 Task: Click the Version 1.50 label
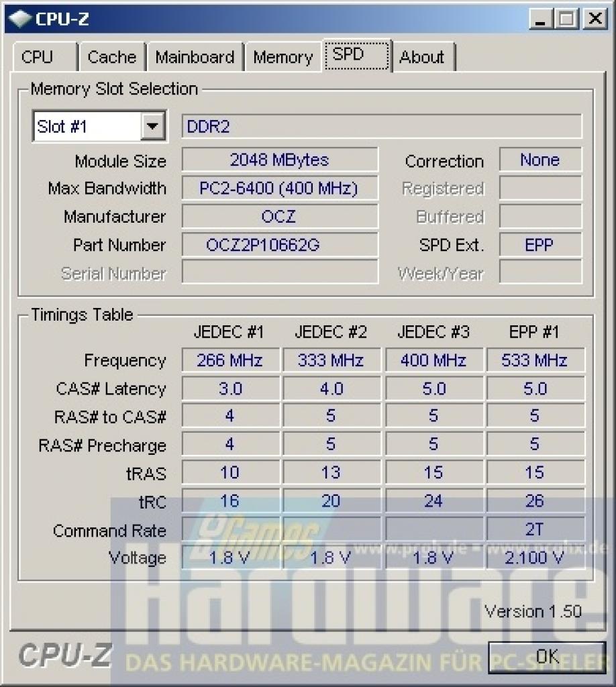[533, 611]
